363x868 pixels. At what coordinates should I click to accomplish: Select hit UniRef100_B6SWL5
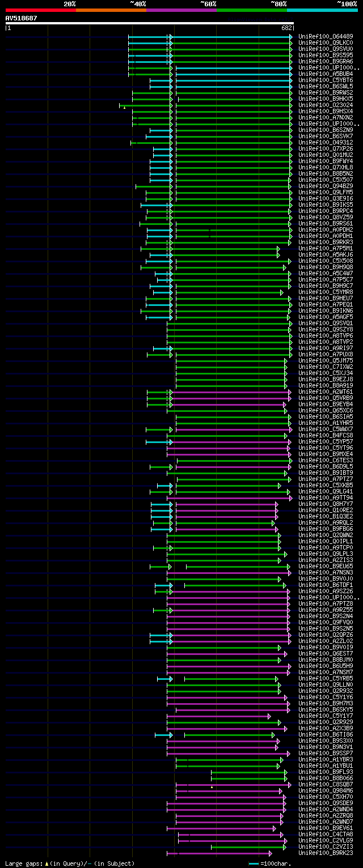tap(326, 86)
